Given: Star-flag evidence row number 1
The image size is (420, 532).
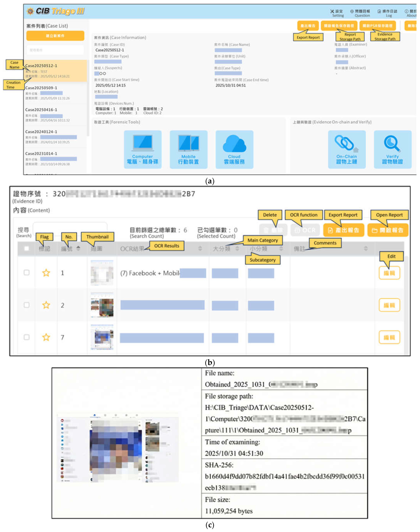Looking at the screenshot, I should 46,273.
